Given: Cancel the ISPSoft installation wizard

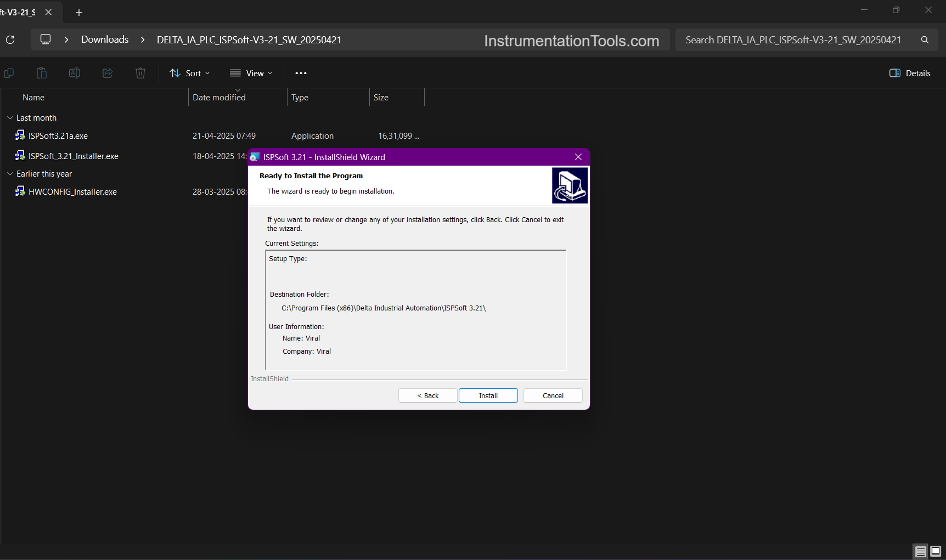Looking at the screenshot, I should 553,395.
